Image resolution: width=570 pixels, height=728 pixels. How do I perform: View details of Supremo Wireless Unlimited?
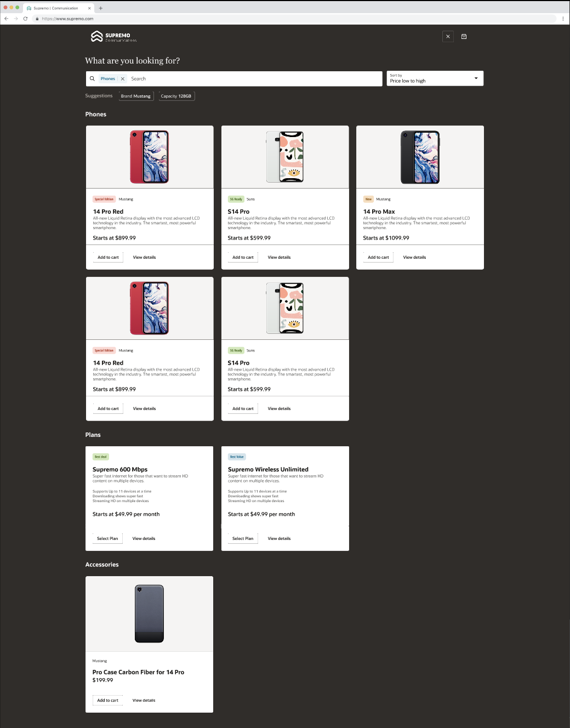(x=279, y=538)
